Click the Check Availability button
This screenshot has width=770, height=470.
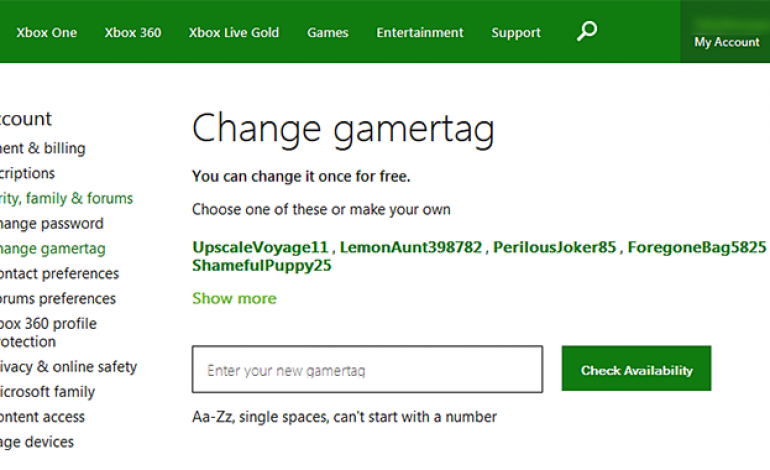coord(636,370)
